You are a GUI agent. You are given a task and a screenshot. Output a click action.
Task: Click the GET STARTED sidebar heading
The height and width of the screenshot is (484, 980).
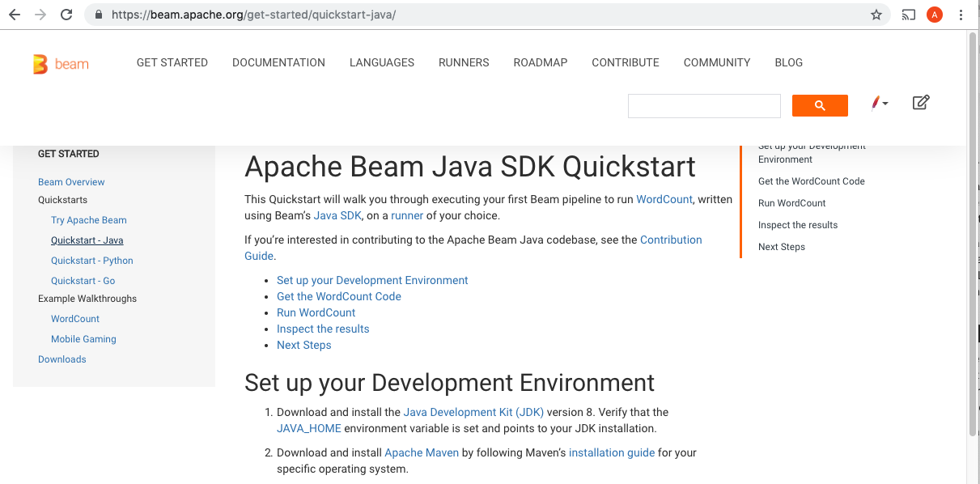tap(69, 154)
